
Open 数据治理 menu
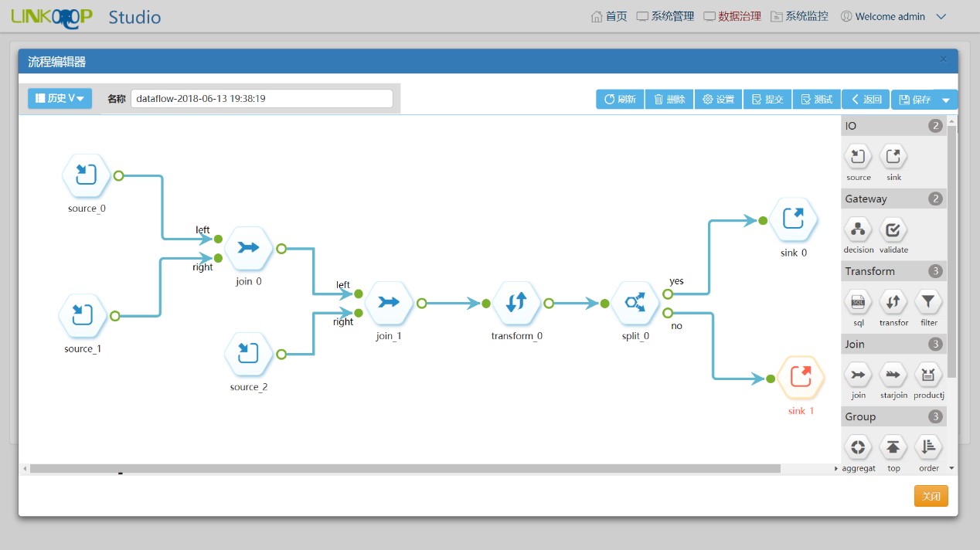point(732,16)
